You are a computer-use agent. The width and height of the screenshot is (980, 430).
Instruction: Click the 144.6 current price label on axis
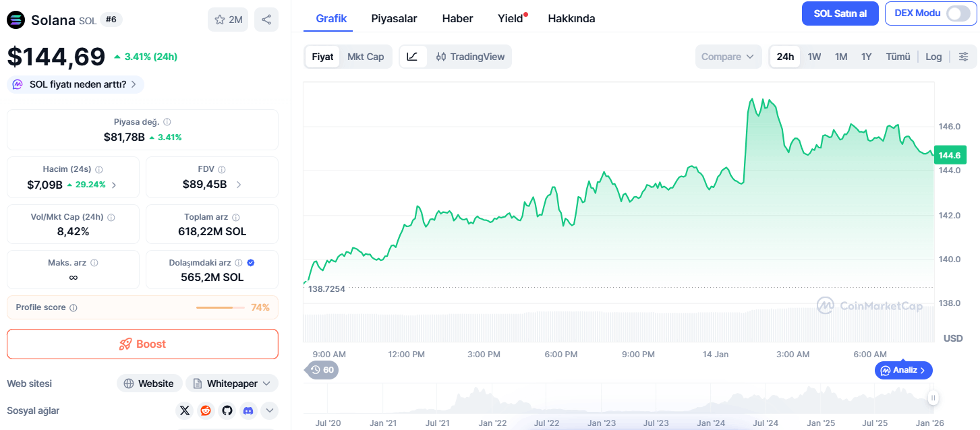pyautogui.click(x=950, y=156)
